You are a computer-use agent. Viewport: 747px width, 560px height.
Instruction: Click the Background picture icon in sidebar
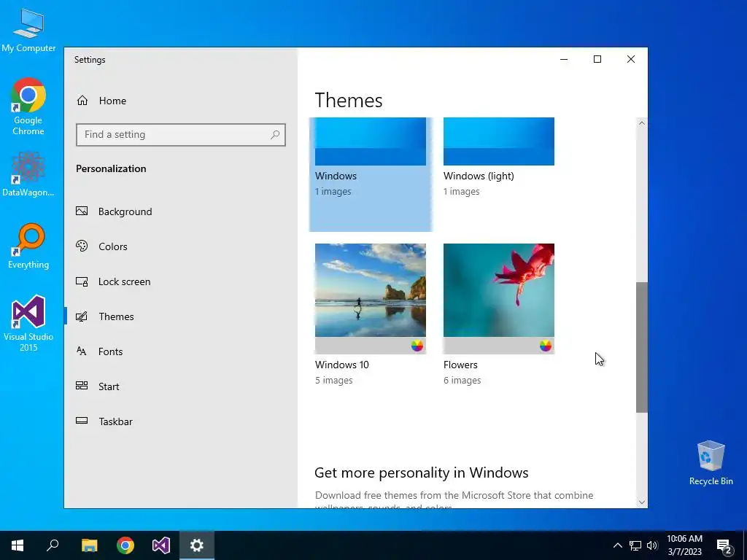pos(82,211)
